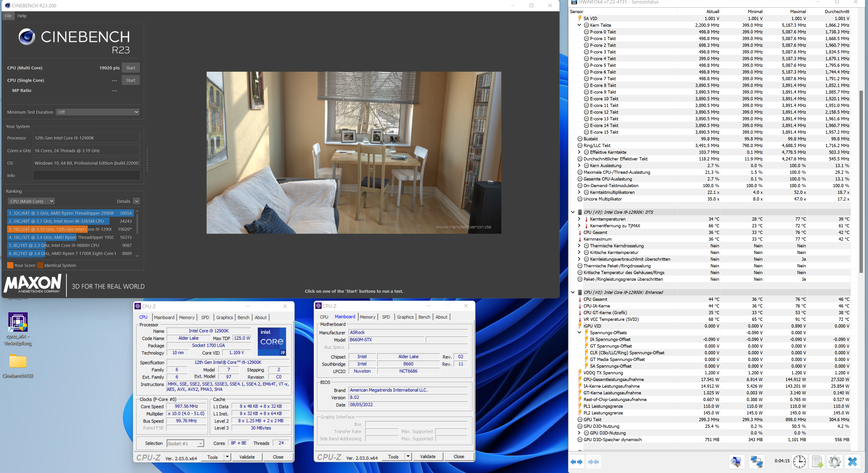Reset Min/Max values with the inward-arrows icon
This screenshot has height=473, width=868.
tap(594, 462)
